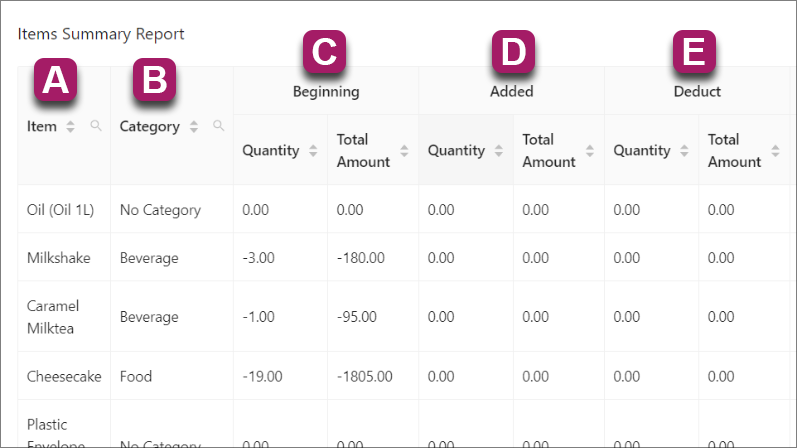Sort by the Item column arrows
The image size is (797, 448).
[x=70, y=127]
